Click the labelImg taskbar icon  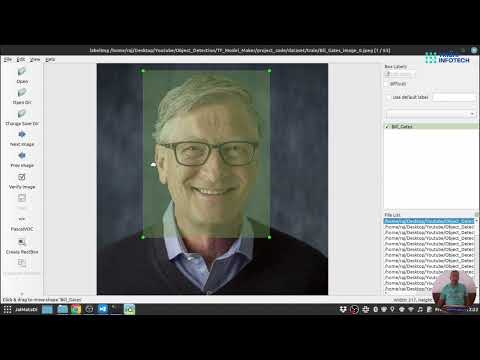(x=130, y=309)
